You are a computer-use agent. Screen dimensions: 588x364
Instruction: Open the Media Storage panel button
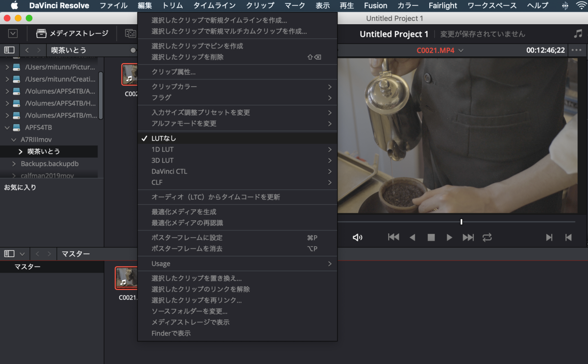tap(72, 33)
